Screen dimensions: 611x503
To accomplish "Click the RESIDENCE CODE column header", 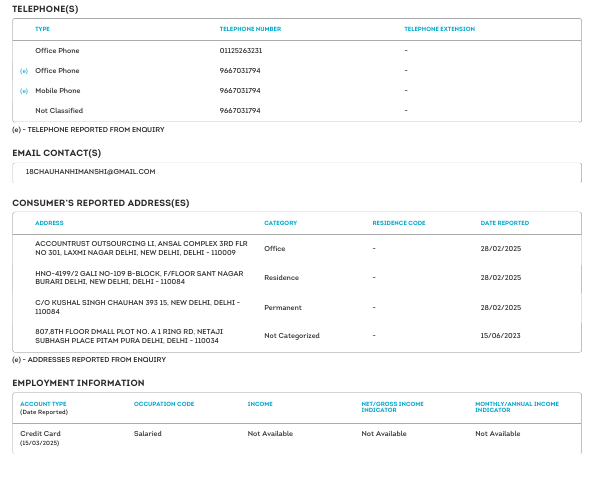I will (399, 223).
